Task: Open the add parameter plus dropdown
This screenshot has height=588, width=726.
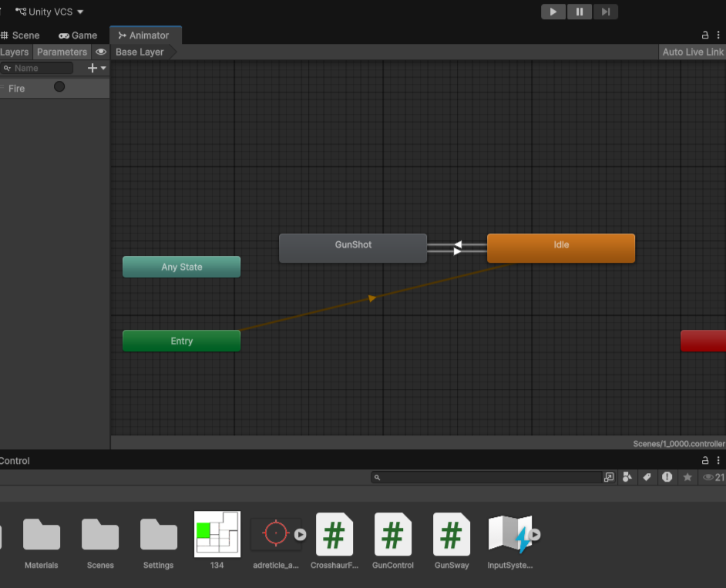Action: click(97, 68)
